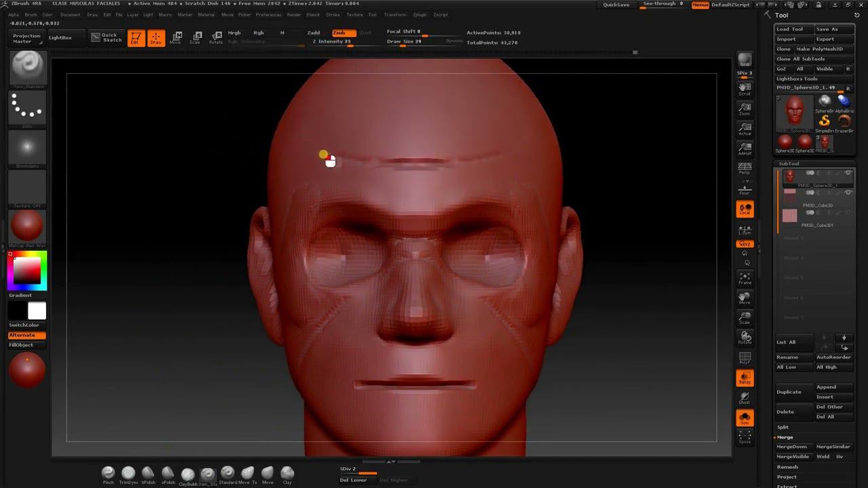
Task: Toggle Ghost transparency icon
Action: [x=745, y=398]
